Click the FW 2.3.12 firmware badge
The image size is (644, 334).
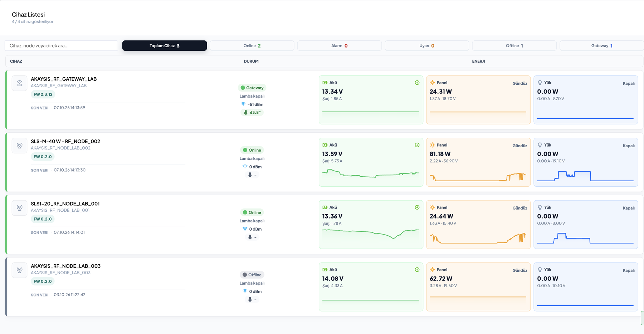pyautogui.click(x=43, y=94)
